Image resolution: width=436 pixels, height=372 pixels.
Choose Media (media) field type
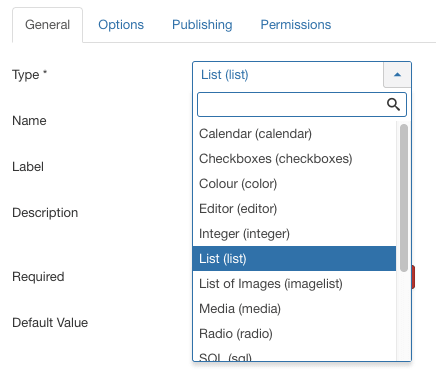pyautogui.click(x=294, y=309)
